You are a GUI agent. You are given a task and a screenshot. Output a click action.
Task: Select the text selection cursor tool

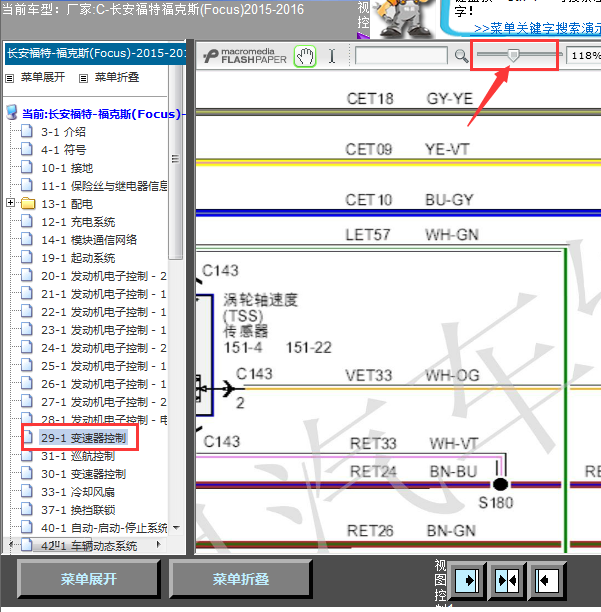point(332,56)
